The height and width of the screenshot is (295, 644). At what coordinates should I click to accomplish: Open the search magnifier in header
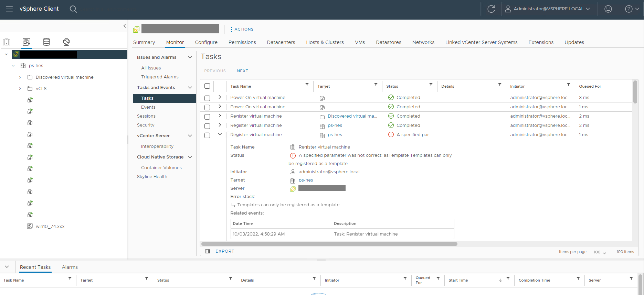tap(73, 9)
